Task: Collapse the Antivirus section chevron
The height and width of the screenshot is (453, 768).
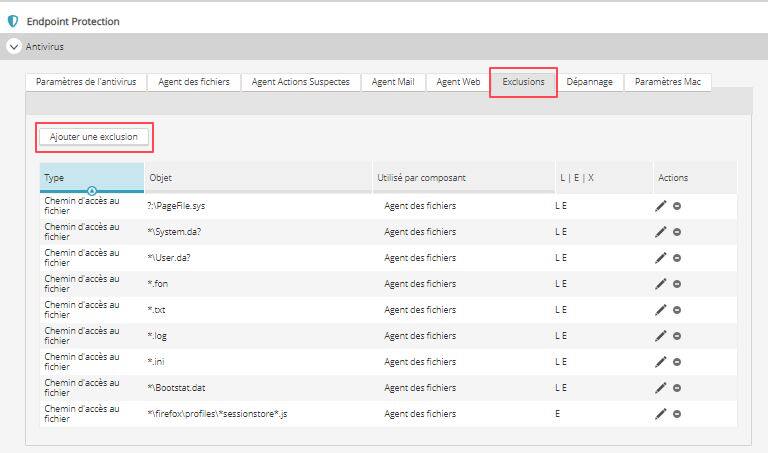Action: coord(13,46)
